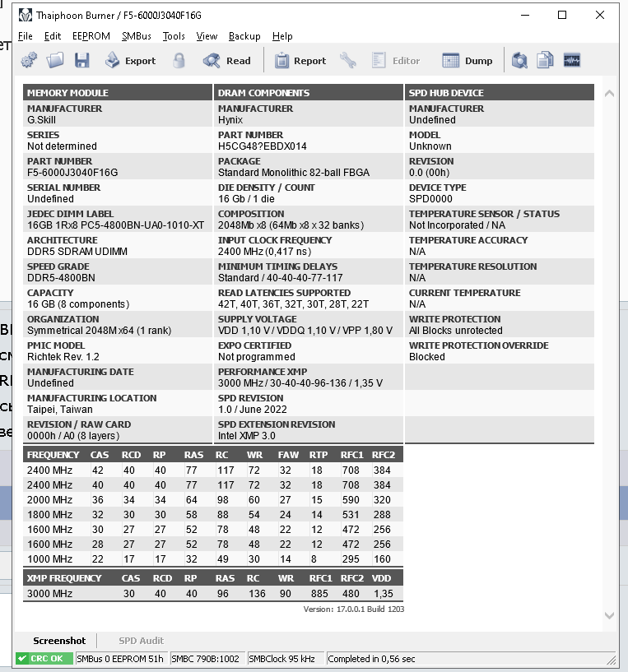Click Richtek Rev. 1.2 PMIC value

[x=63, y=357]
